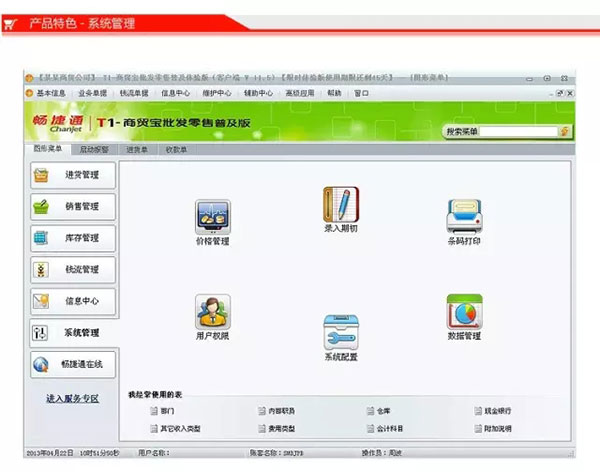Open the 价格管理 price management icon
This screenshot has width=600, height=472.
click(x=213, y=217)
